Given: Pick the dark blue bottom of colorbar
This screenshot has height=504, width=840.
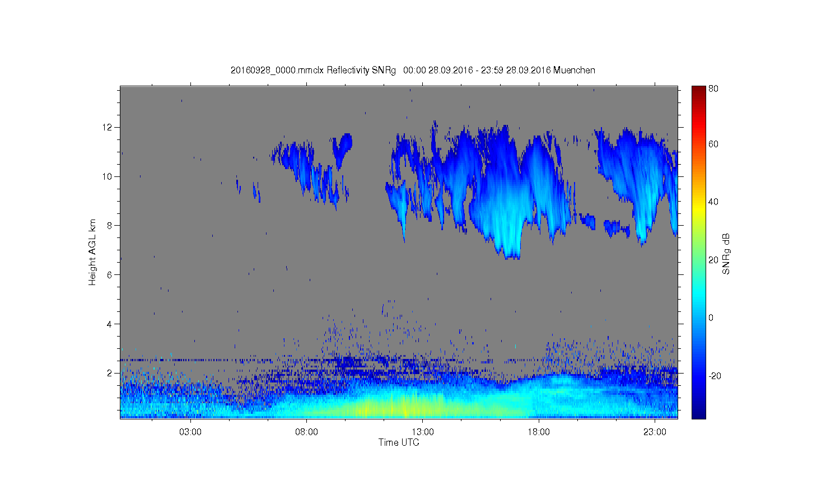Looking at the screenshot, I should coord(698,413).
